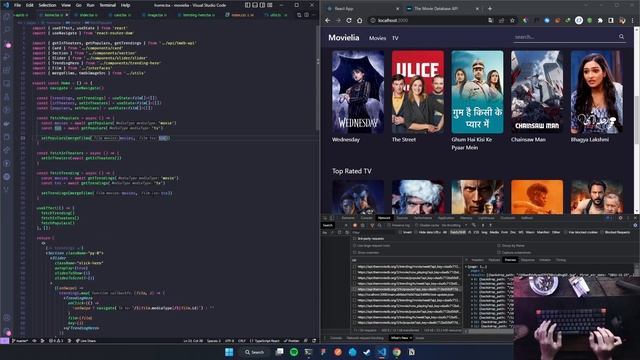Screen dimensions: 640x360
Task: Open Steam from the taskbar
Action: click(367, 352)
